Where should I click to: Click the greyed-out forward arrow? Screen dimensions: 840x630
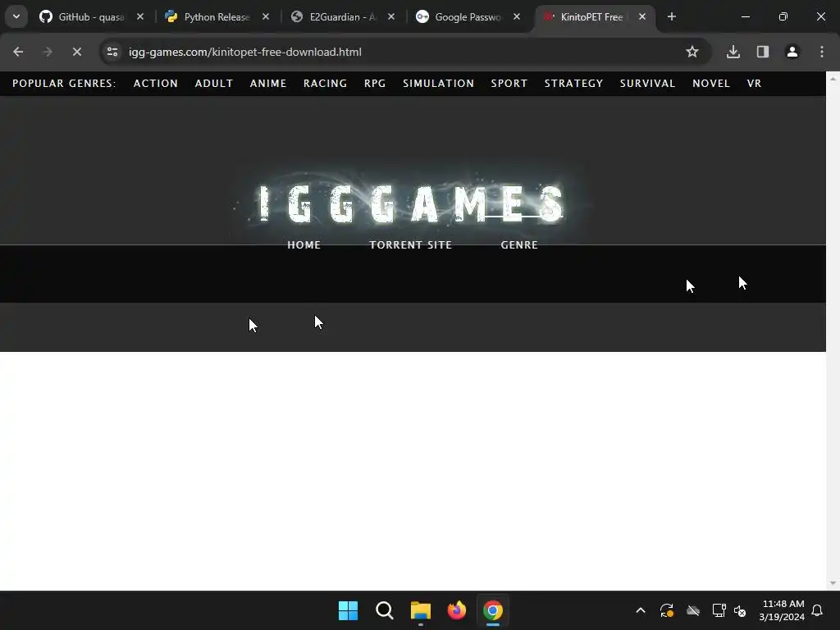[x=48, y=52]
